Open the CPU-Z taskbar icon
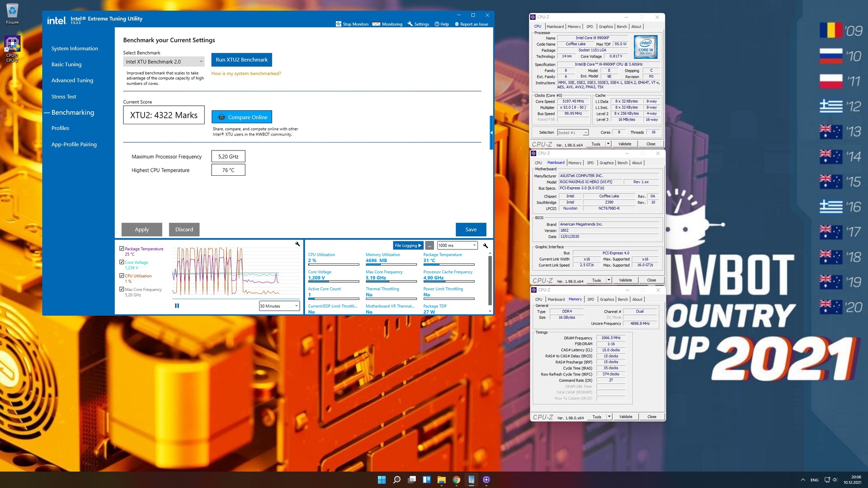 (x=486, y=480)
